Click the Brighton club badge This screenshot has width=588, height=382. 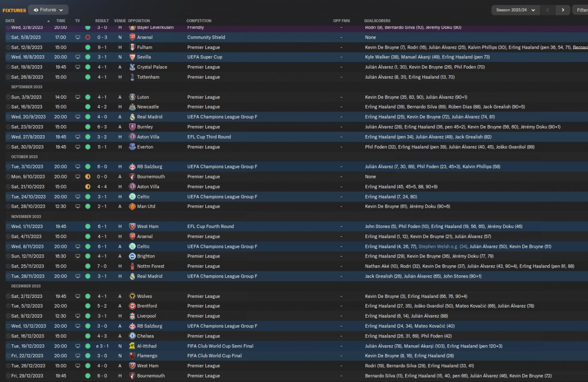pyautogui.click(x=132, y=257)
